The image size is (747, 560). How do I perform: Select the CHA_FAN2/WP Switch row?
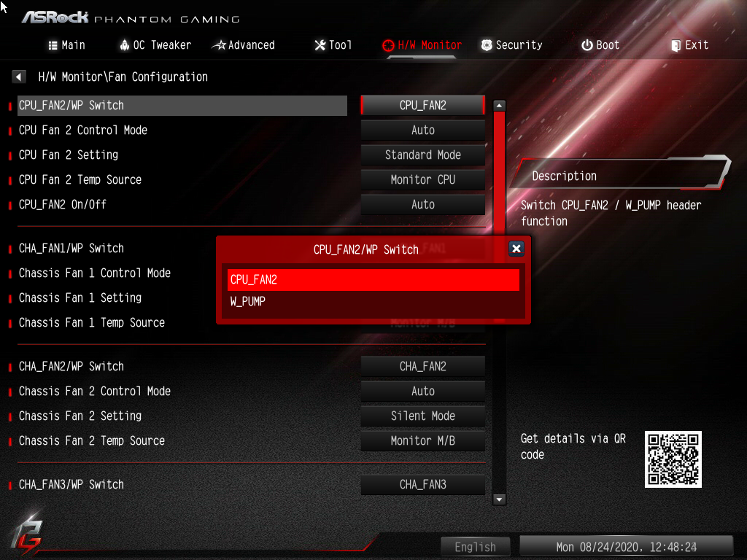pos(182,366)
